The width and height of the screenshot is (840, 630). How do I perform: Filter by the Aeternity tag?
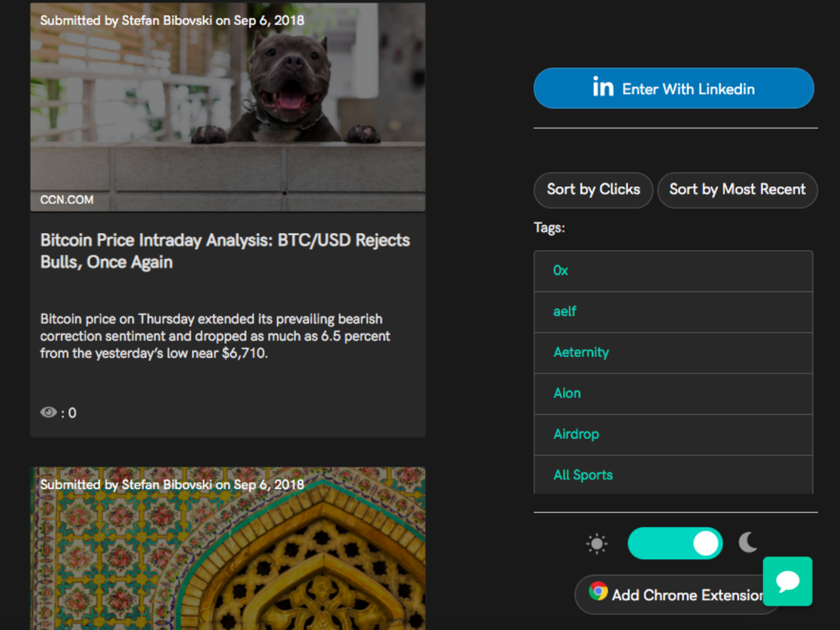coord(673,352)
